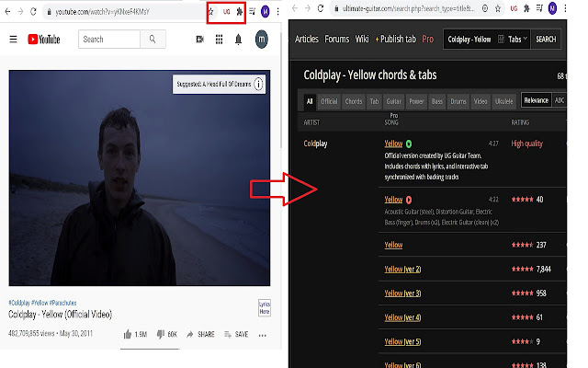Click Lyrics Here extension icon
The height and width of the screenshot is (368, 588).
265,308
